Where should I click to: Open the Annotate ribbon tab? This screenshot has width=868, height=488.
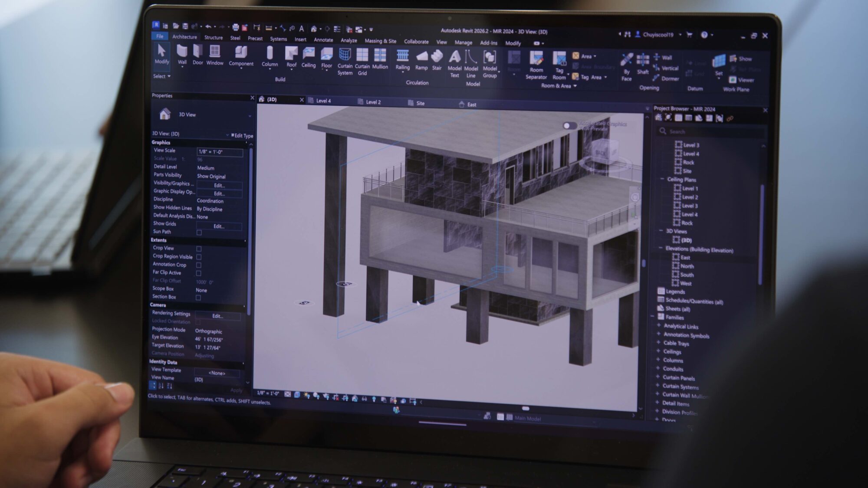click(x=323, y=40)
